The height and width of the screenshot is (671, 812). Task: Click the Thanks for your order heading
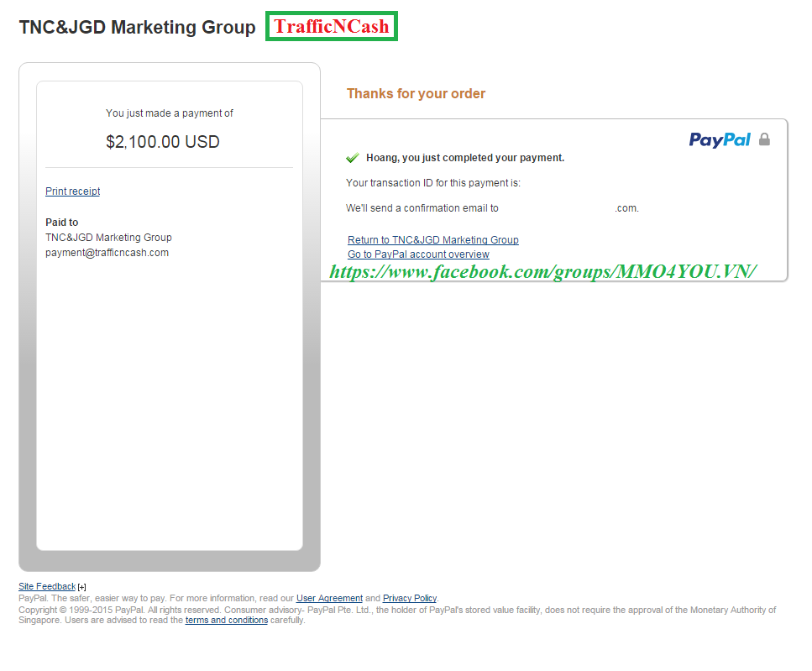coord(416,94)
